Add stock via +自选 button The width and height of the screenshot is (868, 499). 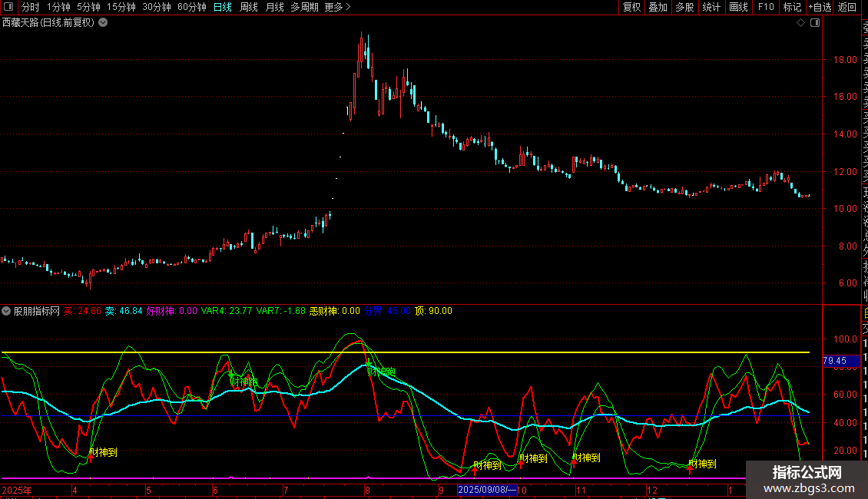(x=820, y=7)
